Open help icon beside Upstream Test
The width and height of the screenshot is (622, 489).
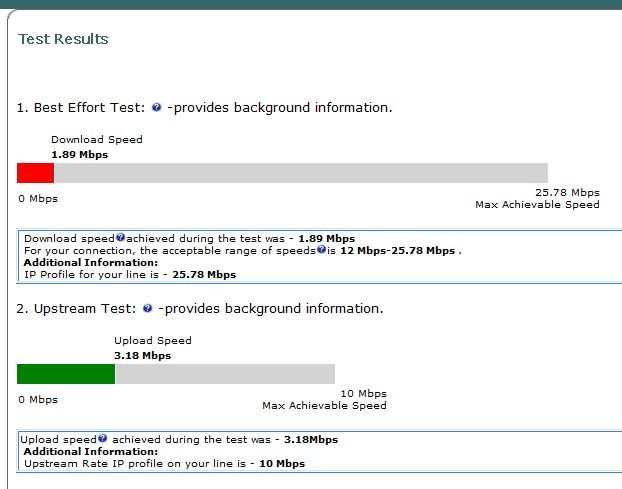click(147, 308)
